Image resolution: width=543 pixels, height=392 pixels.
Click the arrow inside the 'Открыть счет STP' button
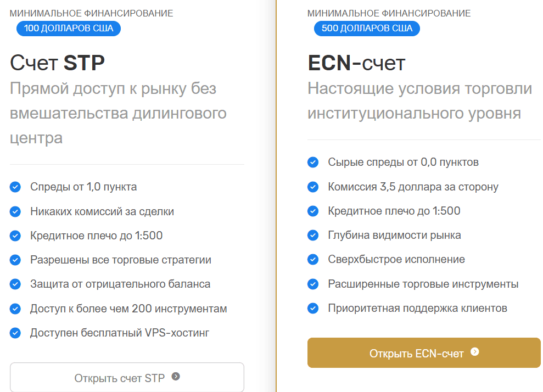pyautogui.click(x=177, y=377)
